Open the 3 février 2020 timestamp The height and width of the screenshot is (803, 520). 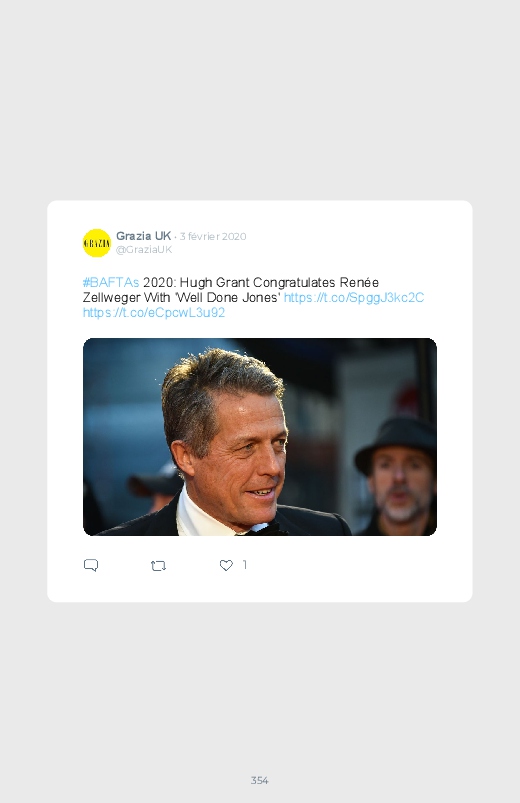[x=213, y=237]
